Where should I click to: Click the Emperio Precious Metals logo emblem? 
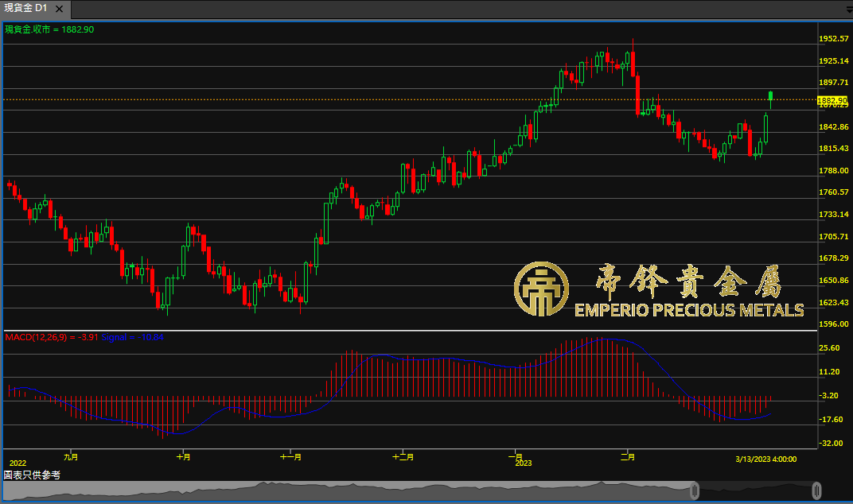(x=542, y=289)
